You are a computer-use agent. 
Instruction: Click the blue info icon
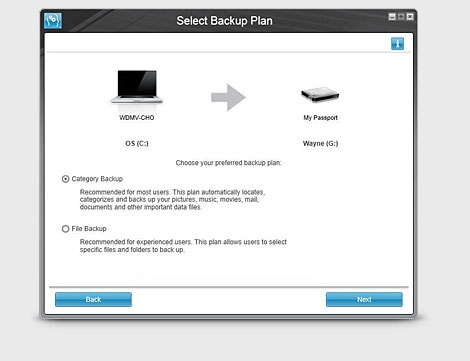pos(397,44)
